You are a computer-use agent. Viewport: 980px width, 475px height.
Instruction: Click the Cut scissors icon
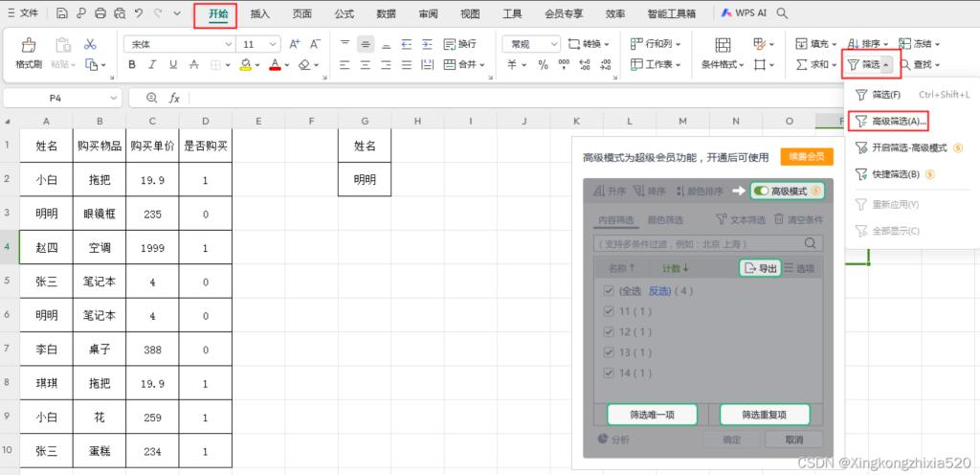[90, 44]
